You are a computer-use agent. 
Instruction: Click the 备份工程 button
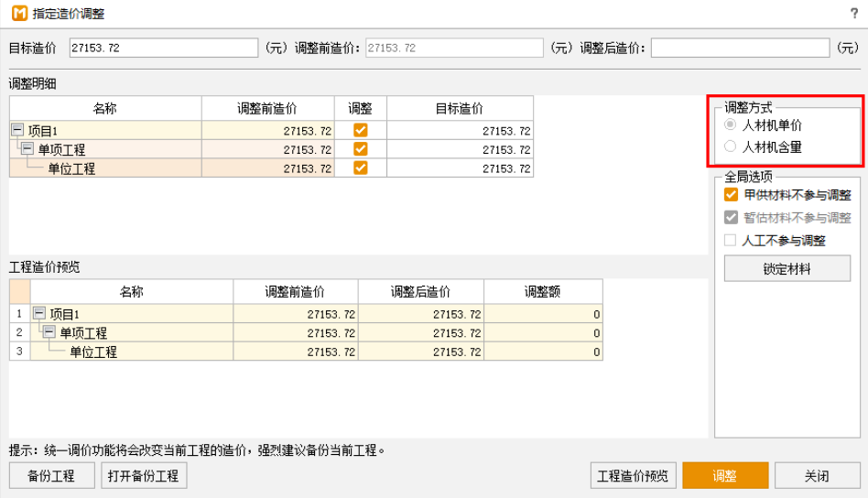(50, 476)
